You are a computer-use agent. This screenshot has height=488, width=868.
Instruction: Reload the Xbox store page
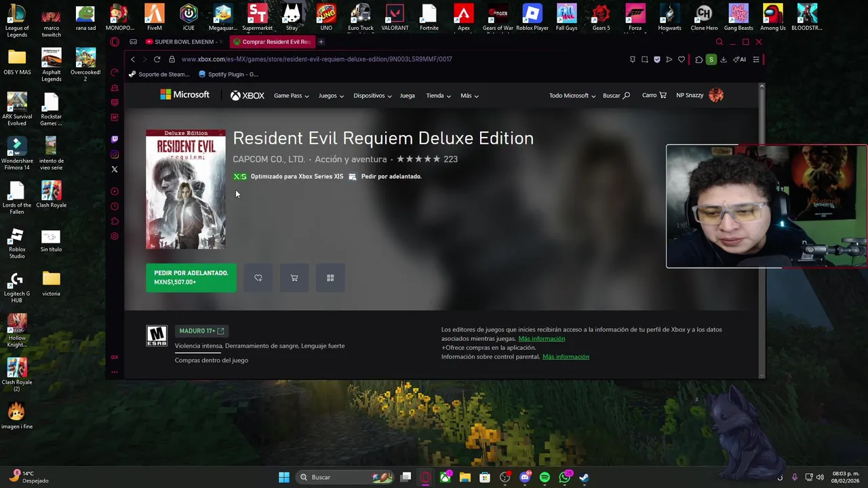(x=157, y=60)
